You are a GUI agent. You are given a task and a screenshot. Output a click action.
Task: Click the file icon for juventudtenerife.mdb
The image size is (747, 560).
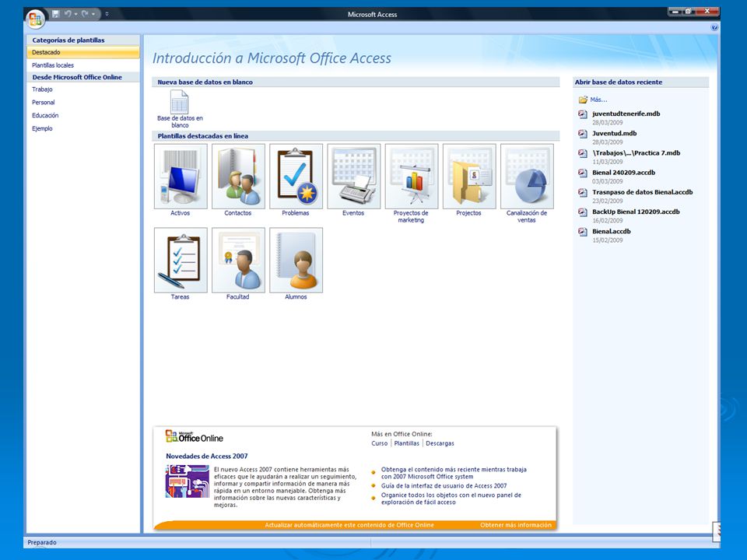[583, 114]
